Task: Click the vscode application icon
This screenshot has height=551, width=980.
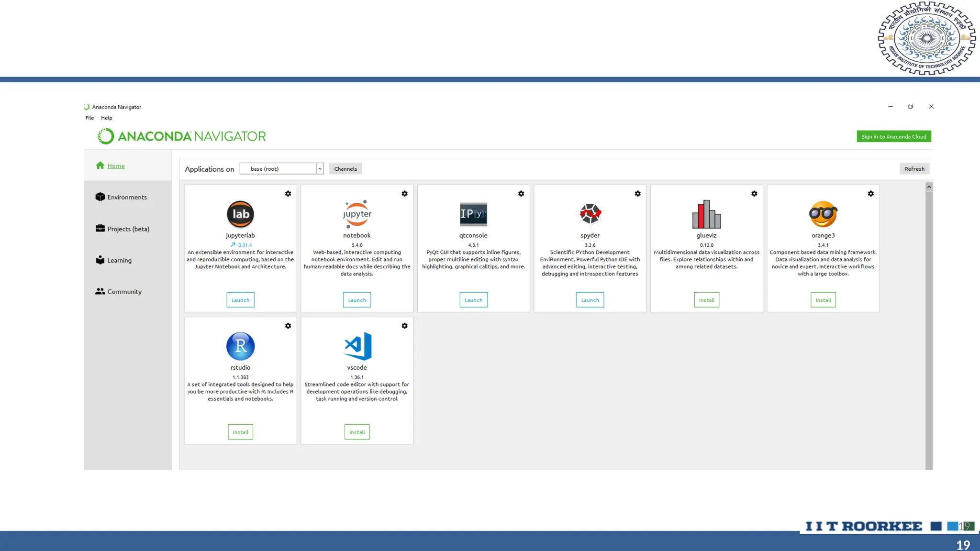Action: tap(357, 346)
